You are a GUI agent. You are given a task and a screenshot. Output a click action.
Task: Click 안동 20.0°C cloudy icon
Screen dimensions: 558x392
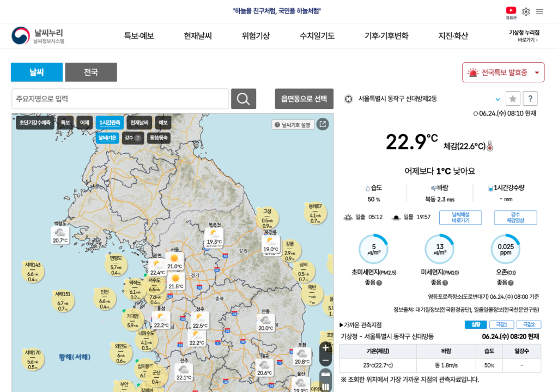[265, 321]
